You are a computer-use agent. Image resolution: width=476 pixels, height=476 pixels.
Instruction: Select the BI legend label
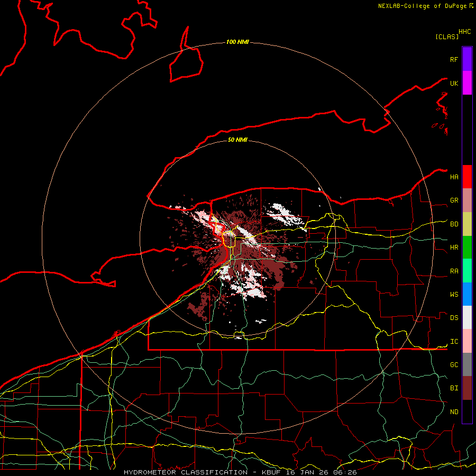click(454, 388)
